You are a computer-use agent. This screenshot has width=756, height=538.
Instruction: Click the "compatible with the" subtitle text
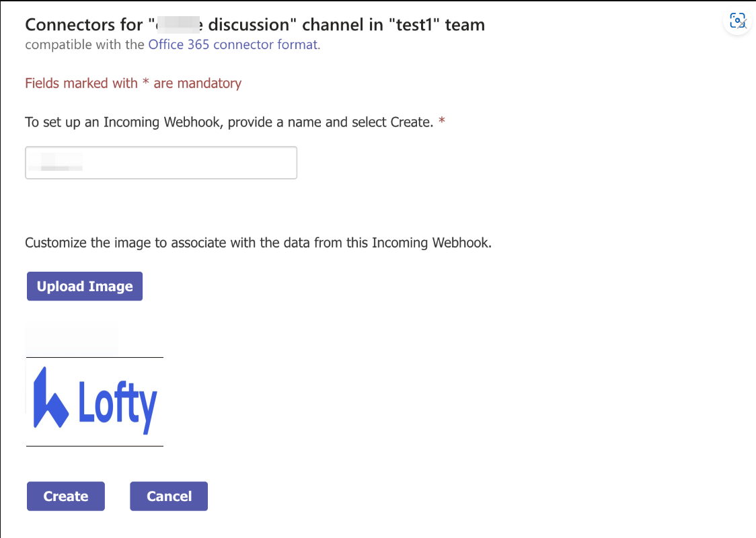click(x=85, y=45)
